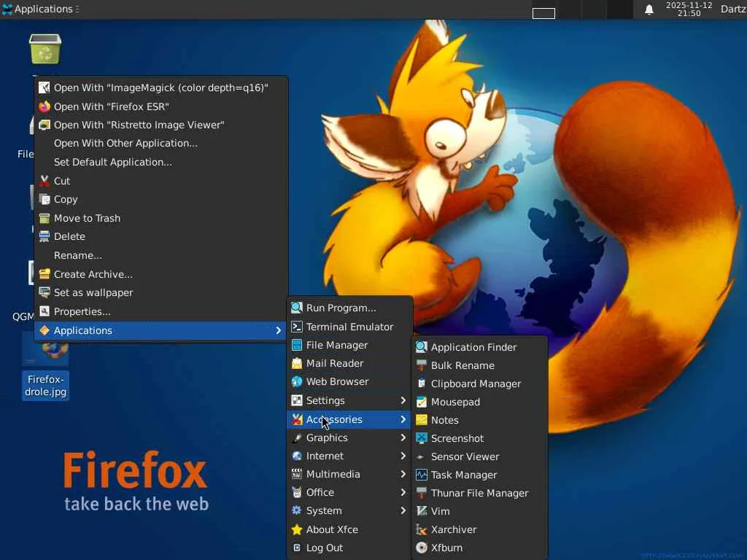
Task: Open the Trash desktop icon
Action: (45, 49)
